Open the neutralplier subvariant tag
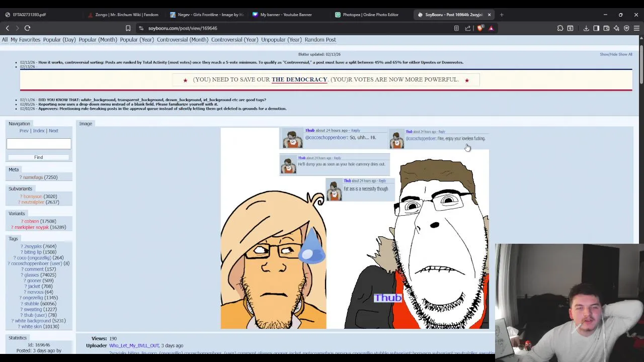 click(x=33, y=202)
